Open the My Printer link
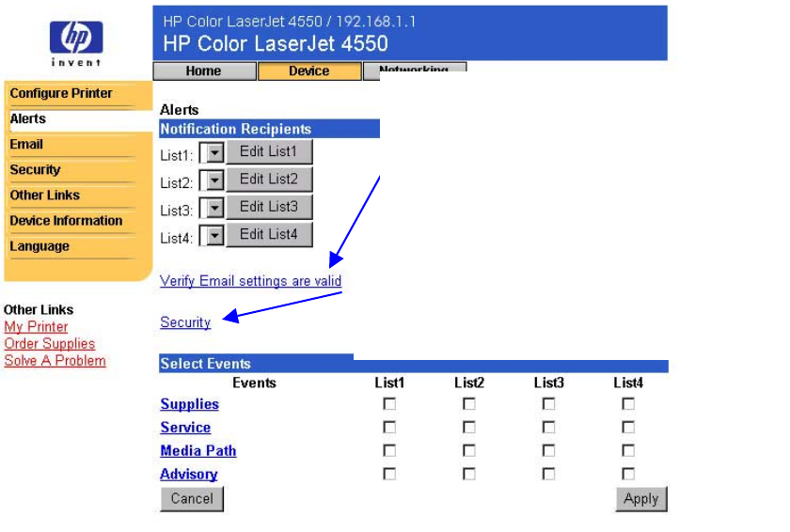Image resolution: width=790 pixels, height=532 pixels. (36, 327)
